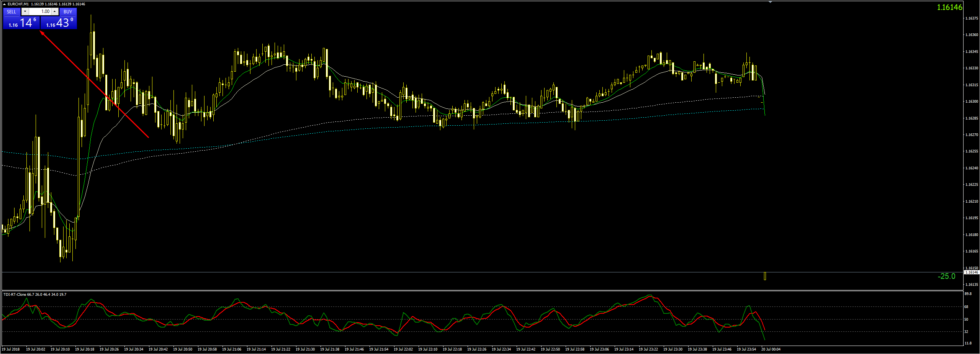Image resolution: width=980 pixels, height=354 pixels.
Task: Click the latest yellow candle at 20 Jul 00:04
Action: point(765,276)
